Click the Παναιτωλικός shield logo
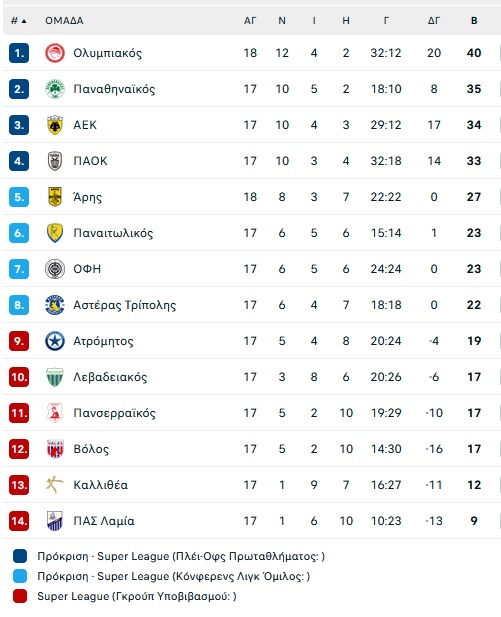Image resolution: width=501 pixels, height=617 pixels. click(x=55, y=233)
